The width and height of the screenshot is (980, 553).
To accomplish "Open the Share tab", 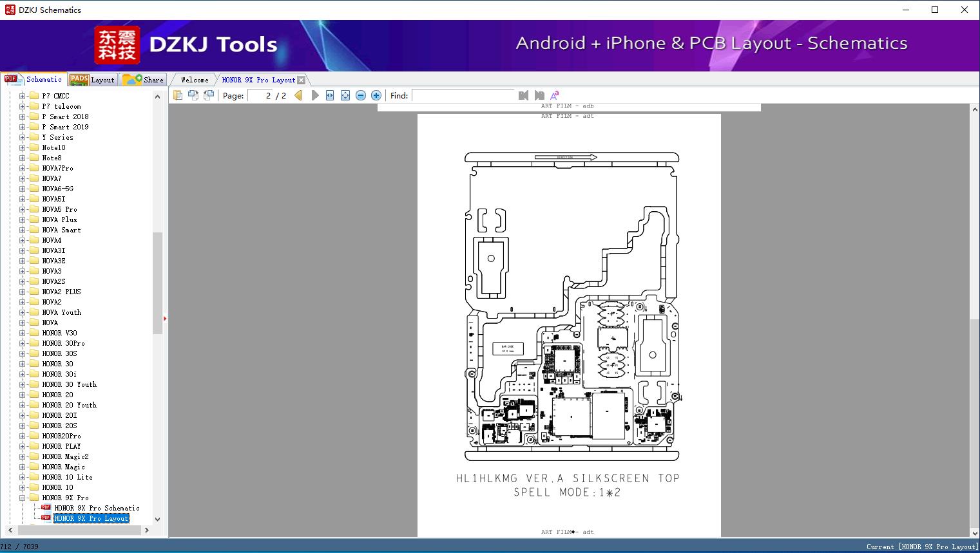I will (144, 80).
